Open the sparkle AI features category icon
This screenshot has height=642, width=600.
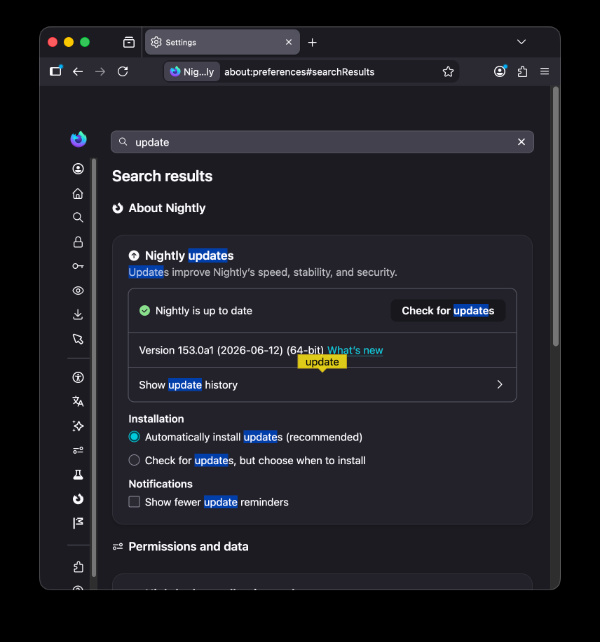tap(78, 426)
